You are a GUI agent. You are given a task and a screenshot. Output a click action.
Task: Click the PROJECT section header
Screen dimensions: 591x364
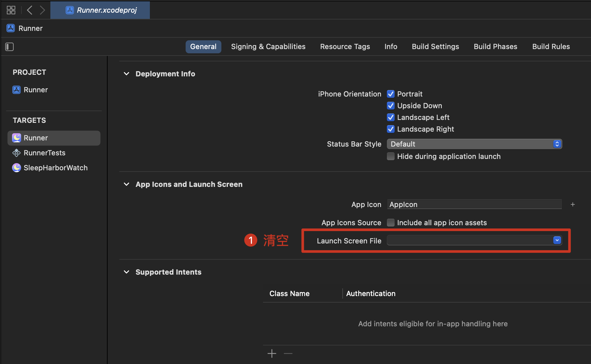click(x=29, y=72)
